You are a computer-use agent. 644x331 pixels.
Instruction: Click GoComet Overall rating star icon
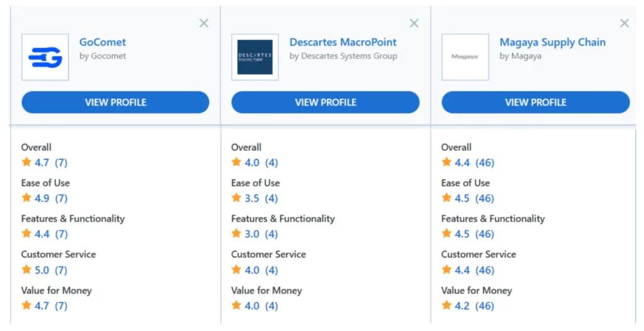tap(26, 162)
